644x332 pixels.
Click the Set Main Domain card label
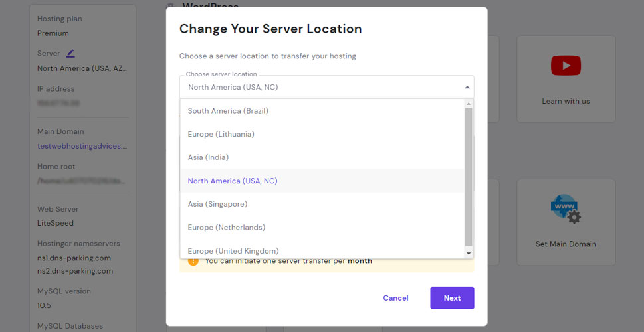(566, 244)
